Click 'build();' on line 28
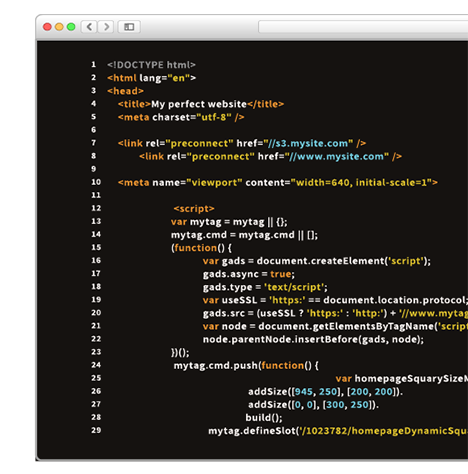Screen dimensions: 468x474 pos(264,418)
